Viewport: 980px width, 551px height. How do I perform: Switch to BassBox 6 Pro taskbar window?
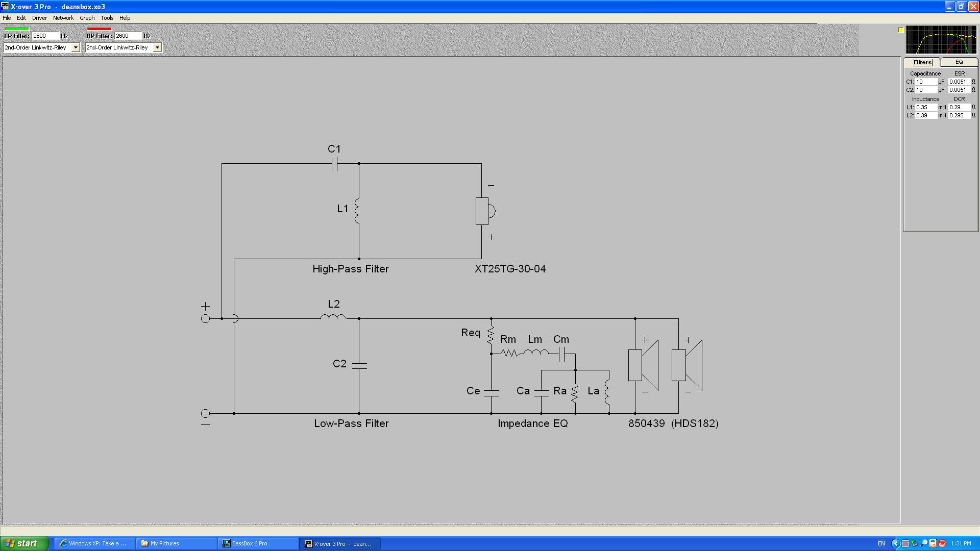pyautogui.click(x=258, y=543)
